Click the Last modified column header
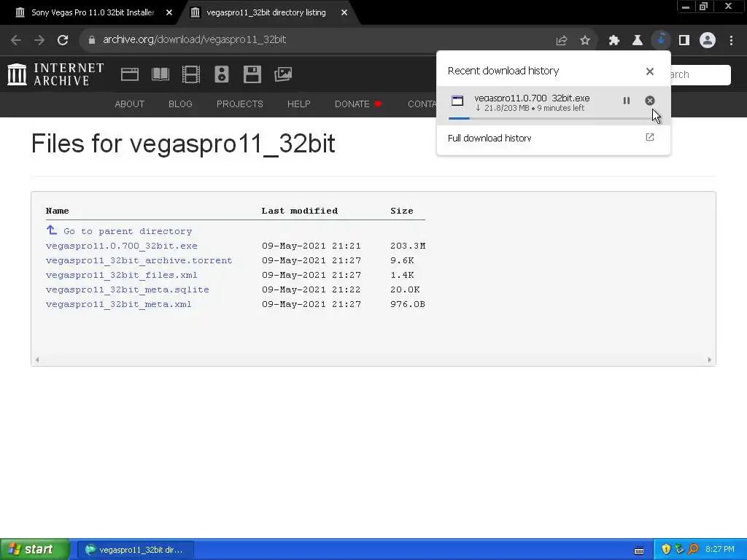The width and height of the screenshot is (747, 560). coord(300,211)
